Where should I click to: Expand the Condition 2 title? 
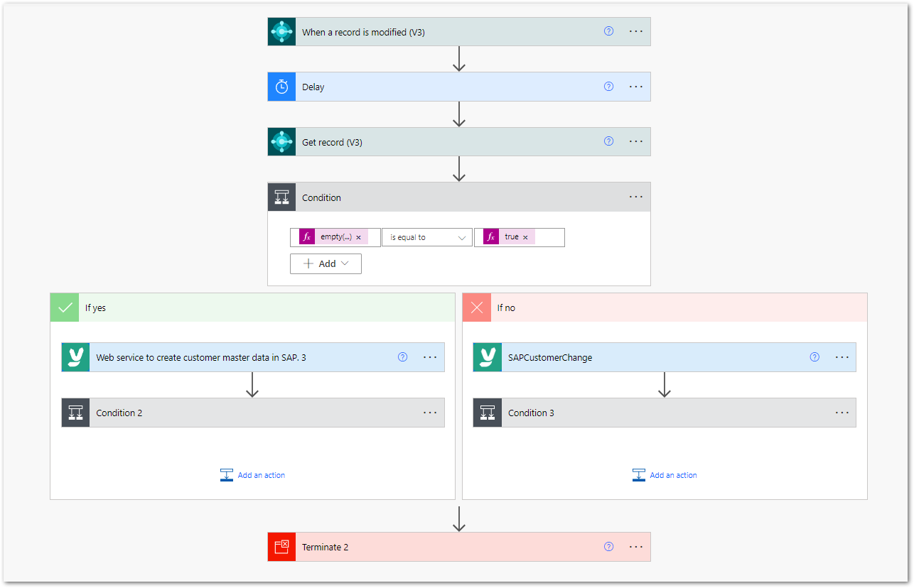tap(119, 413)
